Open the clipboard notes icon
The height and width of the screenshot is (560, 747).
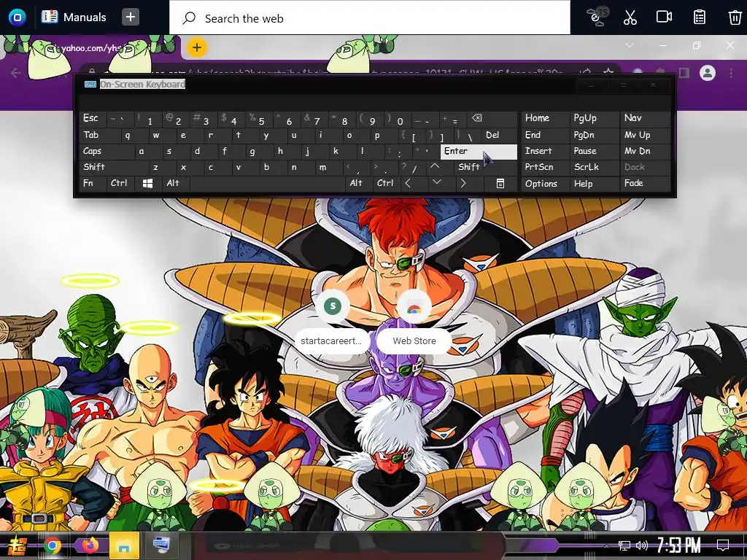click(699, 17)
